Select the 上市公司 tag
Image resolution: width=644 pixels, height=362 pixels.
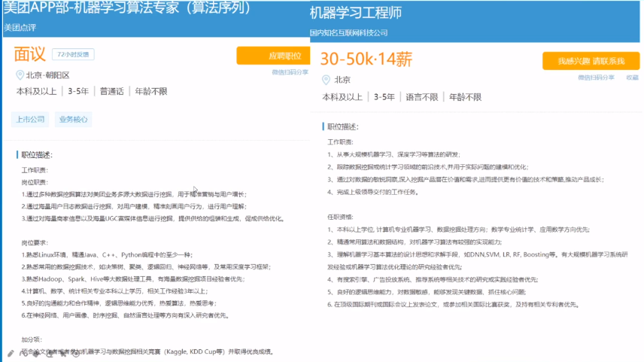pyautogui.click(x=30, y=120)
